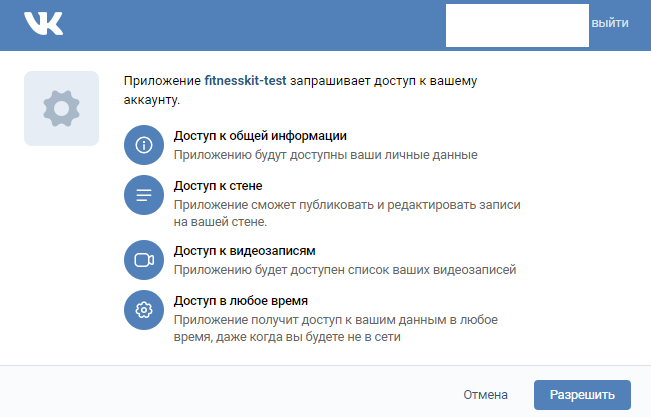Click the VK logo in header
This screenshot has width=651, height=417.
pyautogui.click(x=44, y=23)
